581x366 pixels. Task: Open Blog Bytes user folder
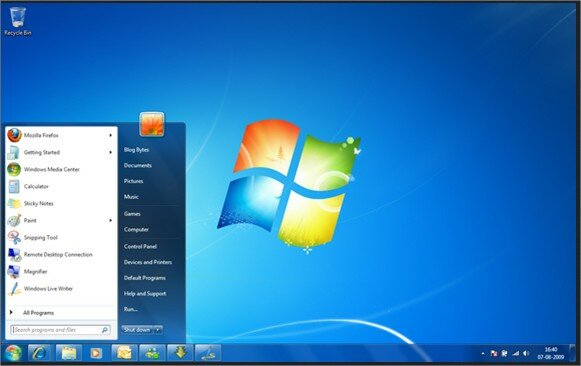coord(136,150)
